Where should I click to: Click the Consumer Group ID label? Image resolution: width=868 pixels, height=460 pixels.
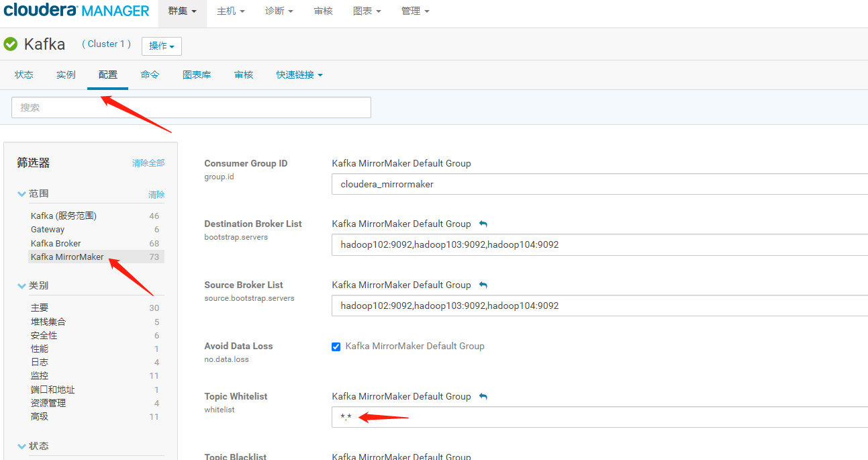[246, 163]
